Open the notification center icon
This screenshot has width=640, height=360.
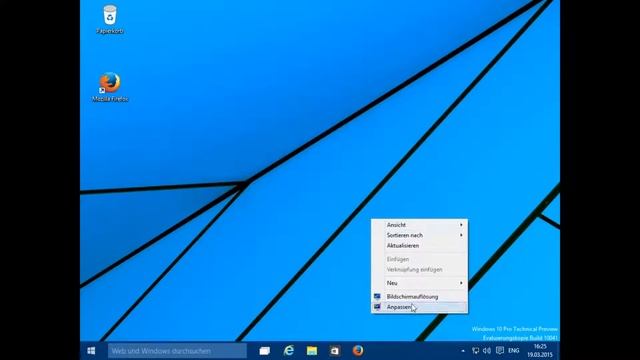tap(500, 351)
